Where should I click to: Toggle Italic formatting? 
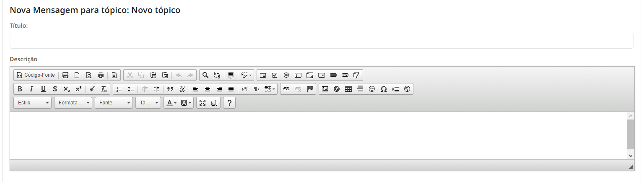[x=31, y=89]
